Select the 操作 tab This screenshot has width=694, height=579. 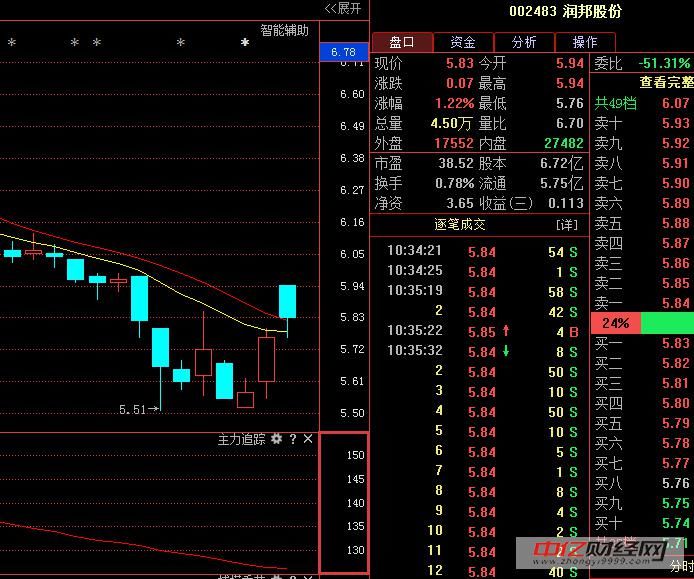coord(584,42)
